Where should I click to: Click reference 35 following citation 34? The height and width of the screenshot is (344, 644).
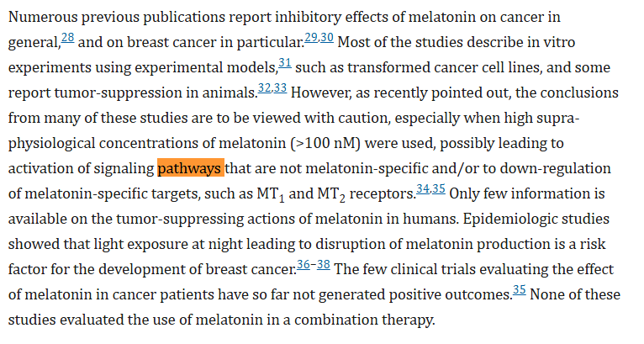click(438, 188)
